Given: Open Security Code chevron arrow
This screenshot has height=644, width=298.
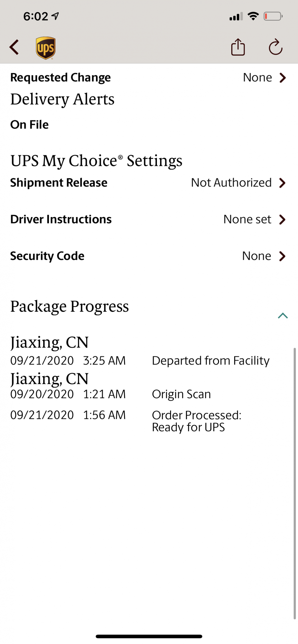Looking at the screenshot, I should pyautogui.click(x=283, y=256).
